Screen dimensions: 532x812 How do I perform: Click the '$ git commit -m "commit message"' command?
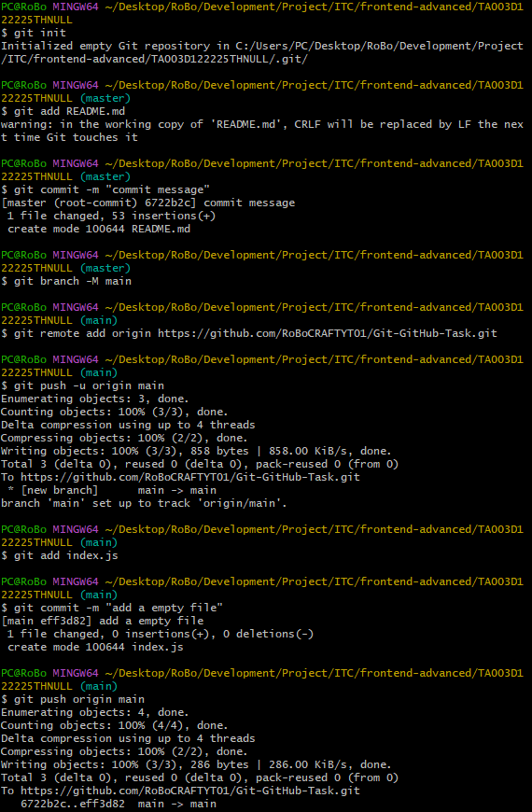pos(105,189)
